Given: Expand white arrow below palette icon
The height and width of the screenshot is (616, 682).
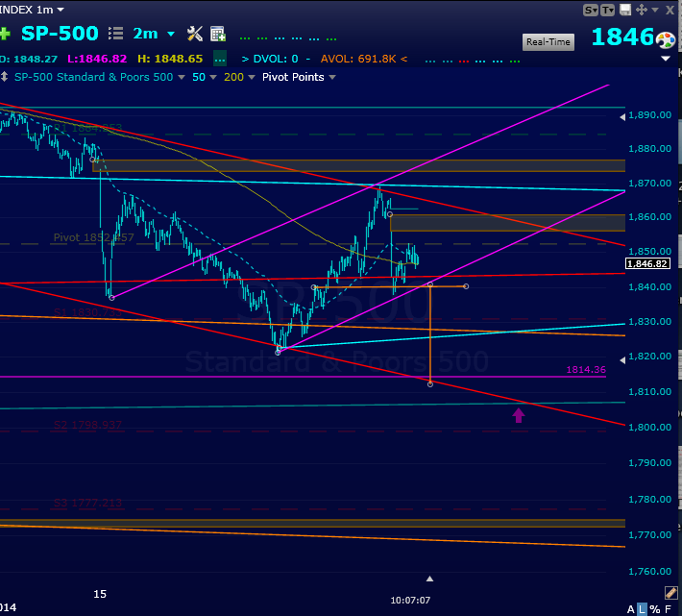Looking at the screenshot, I should pos(666,59).
